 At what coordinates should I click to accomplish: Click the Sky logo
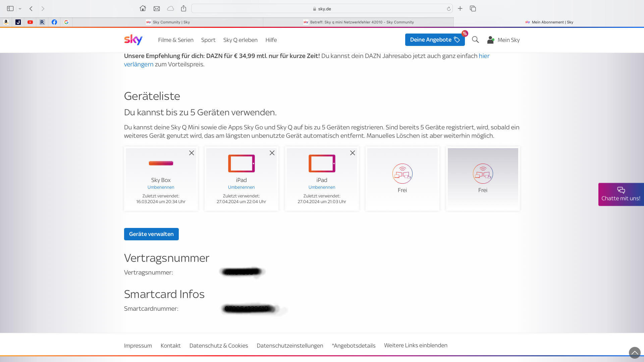[x=133, y=40]
